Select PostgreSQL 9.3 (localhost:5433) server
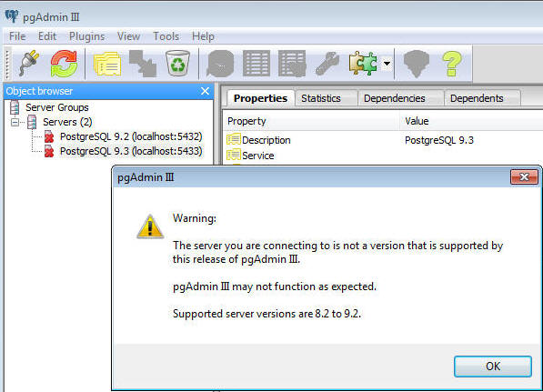The height and width of the screenshot is (392, 543). [131, 151]
